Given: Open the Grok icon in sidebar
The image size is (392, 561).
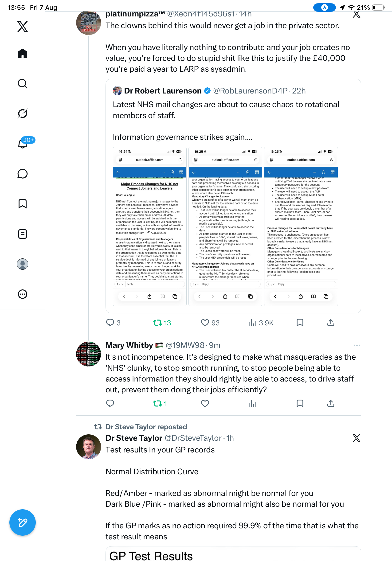Looking at the screenshot, I should 23,113.
